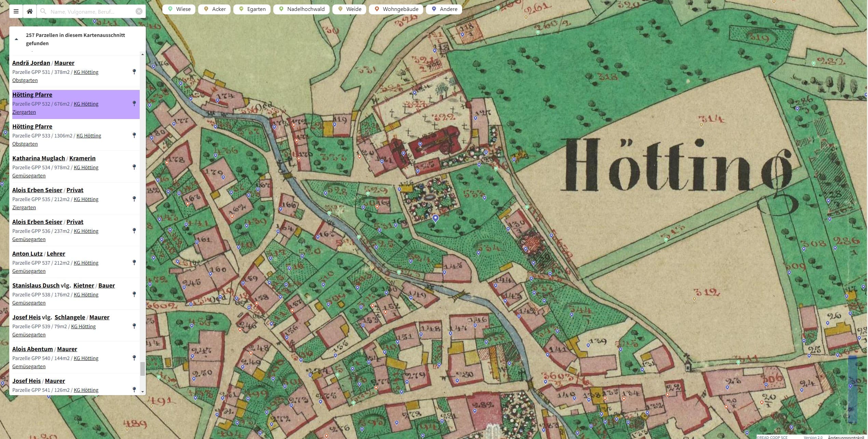Click pin icon for Katharina Muglach parcel
868x439 pixels.
134,167
